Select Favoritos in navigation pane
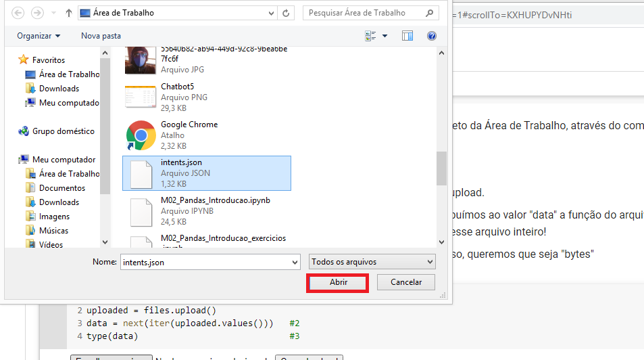Screen dimensions: 644x360 [x=42, y=60]
